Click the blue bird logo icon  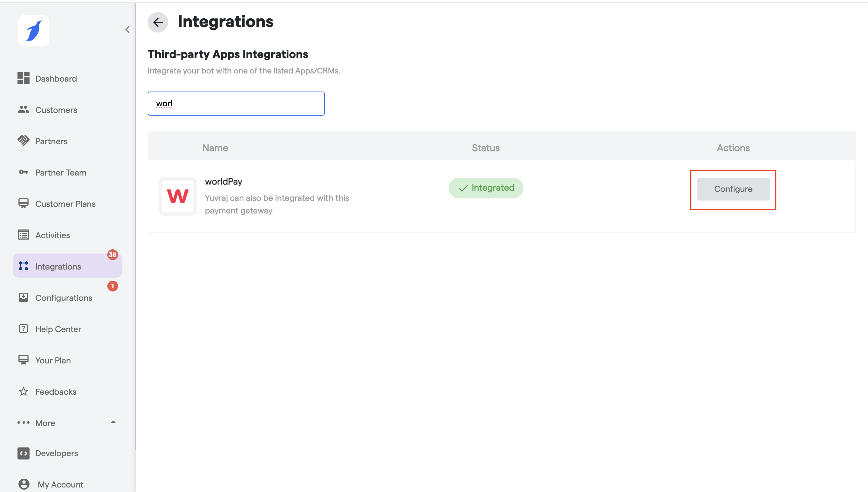coord(34,31)
